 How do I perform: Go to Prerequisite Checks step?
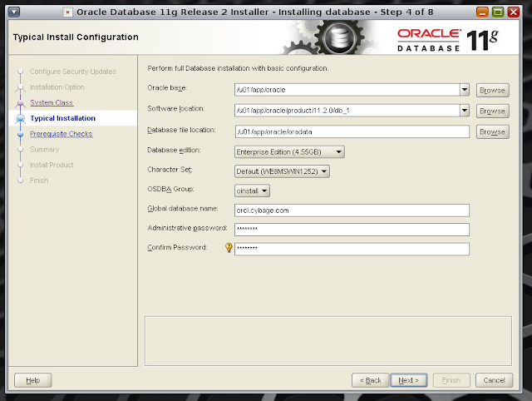point(61,134)
